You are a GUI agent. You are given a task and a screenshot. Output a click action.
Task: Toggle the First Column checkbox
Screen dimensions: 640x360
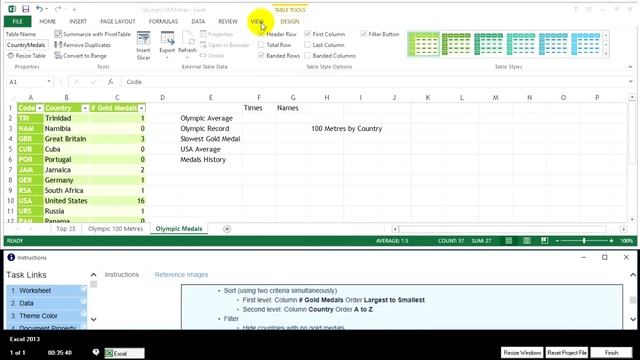point(308,34)
